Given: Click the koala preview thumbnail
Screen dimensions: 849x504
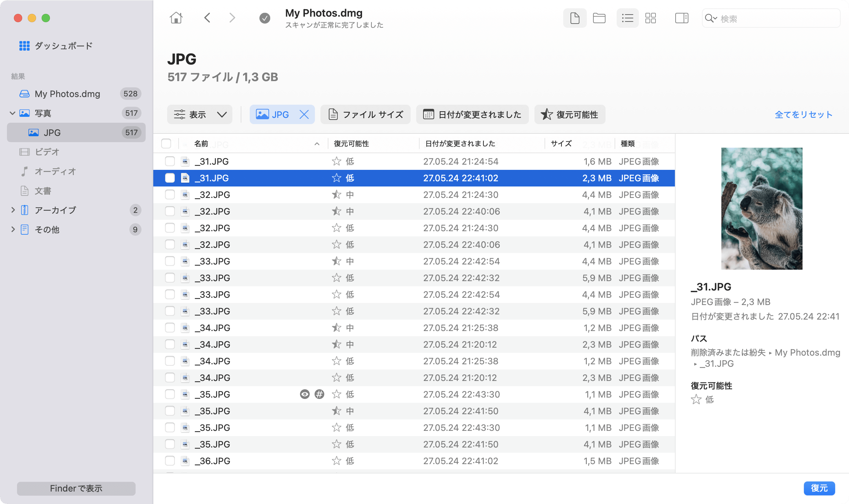Looking at the screenshot, I should [762, 209].
